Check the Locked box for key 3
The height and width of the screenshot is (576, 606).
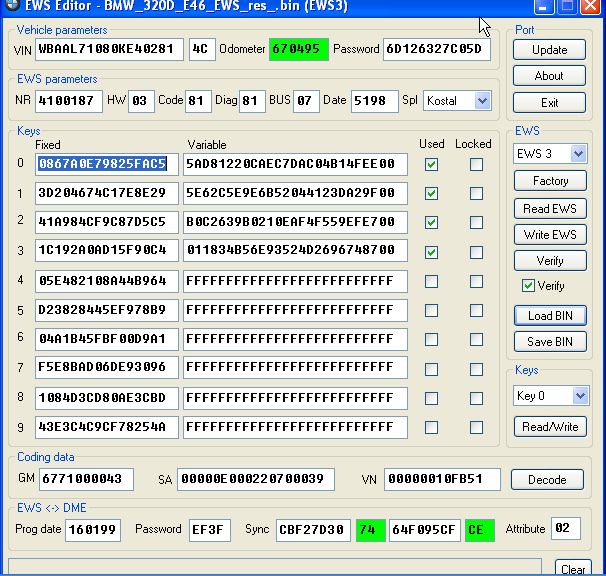coord(476,252)
